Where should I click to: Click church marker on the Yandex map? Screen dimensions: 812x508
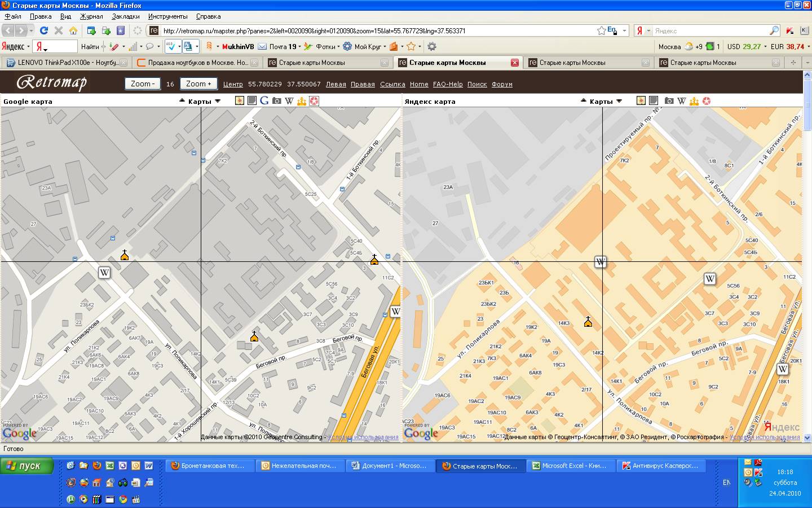[588, 322]
